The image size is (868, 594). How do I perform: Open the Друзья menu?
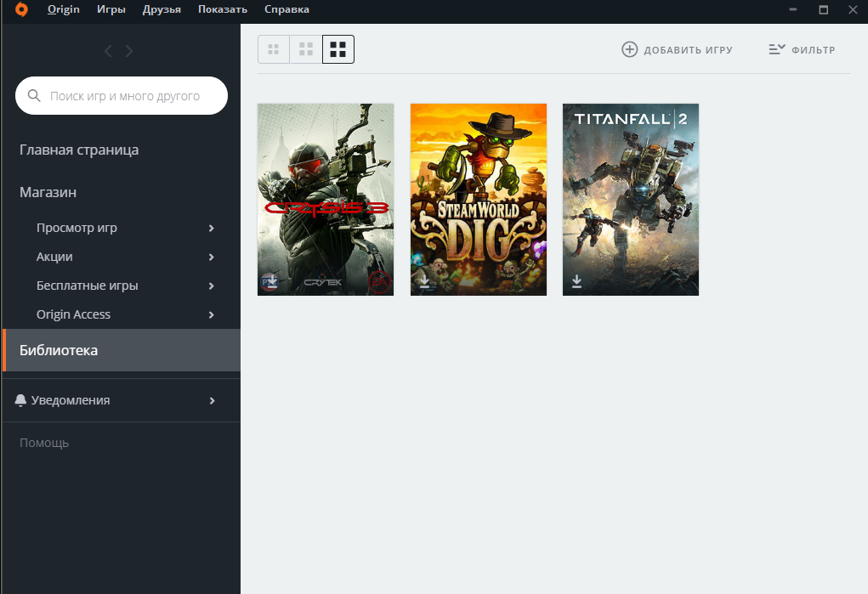tap(162, 9)
